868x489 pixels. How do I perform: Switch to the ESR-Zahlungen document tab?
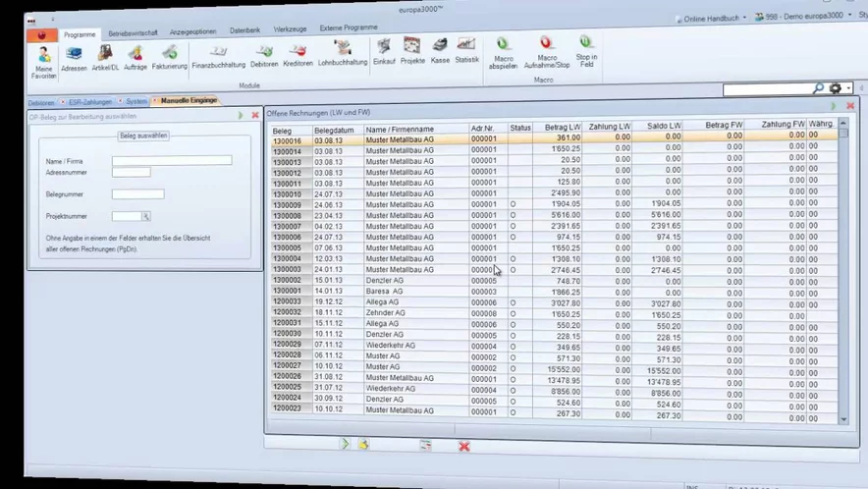point(89,102)
